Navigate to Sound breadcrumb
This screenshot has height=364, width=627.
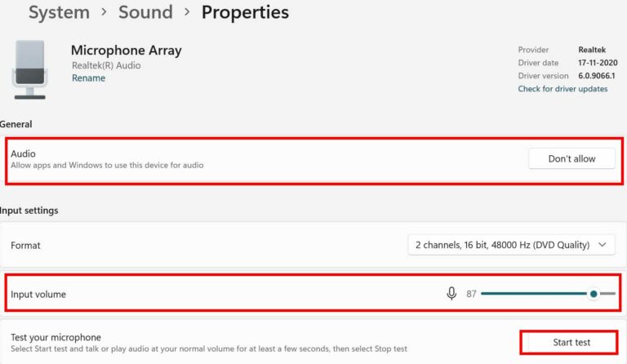tap(145, 13)
